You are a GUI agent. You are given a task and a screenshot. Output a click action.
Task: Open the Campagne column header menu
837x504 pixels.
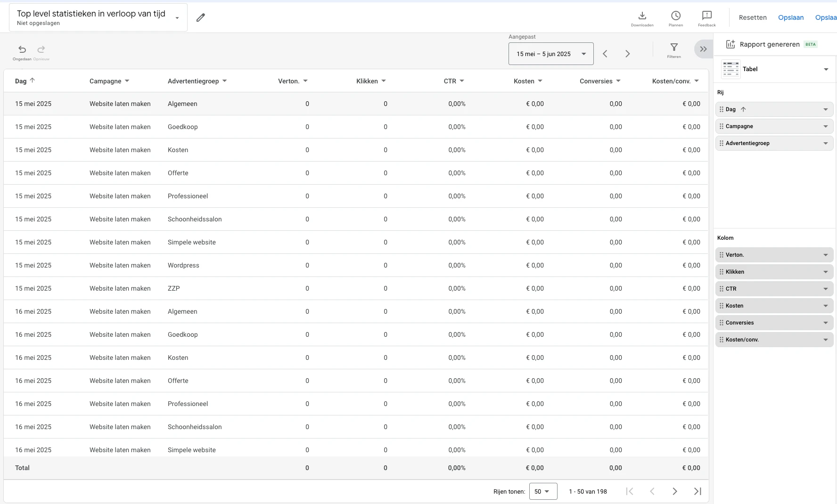[127, 81]
